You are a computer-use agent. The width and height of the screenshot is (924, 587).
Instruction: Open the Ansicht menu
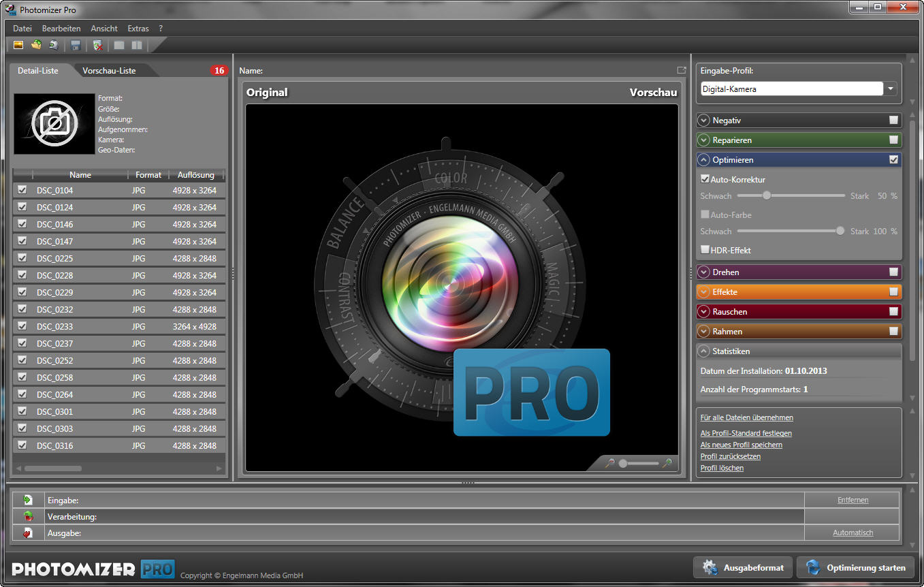click(x=104, y=29)
